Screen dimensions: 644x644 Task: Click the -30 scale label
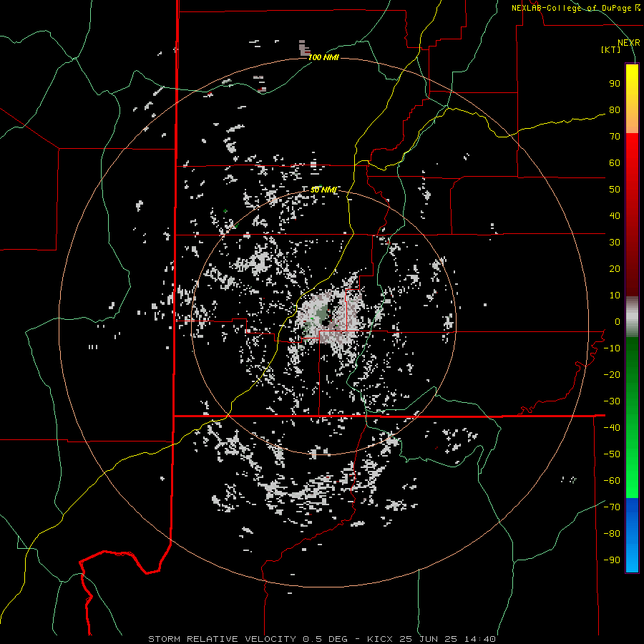[612, 401]
